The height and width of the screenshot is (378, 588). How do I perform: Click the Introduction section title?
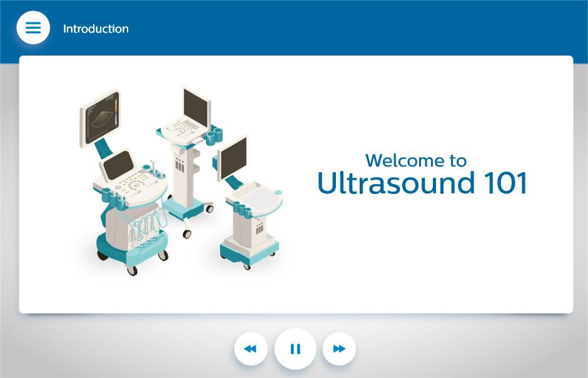[96, 29]
